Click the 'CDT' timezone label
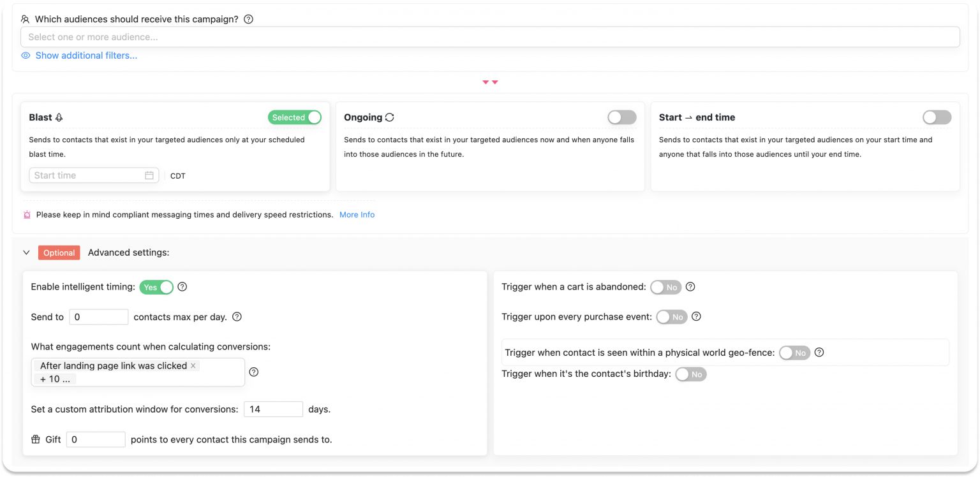The image size is (980, 477). (x=178, y=176)
